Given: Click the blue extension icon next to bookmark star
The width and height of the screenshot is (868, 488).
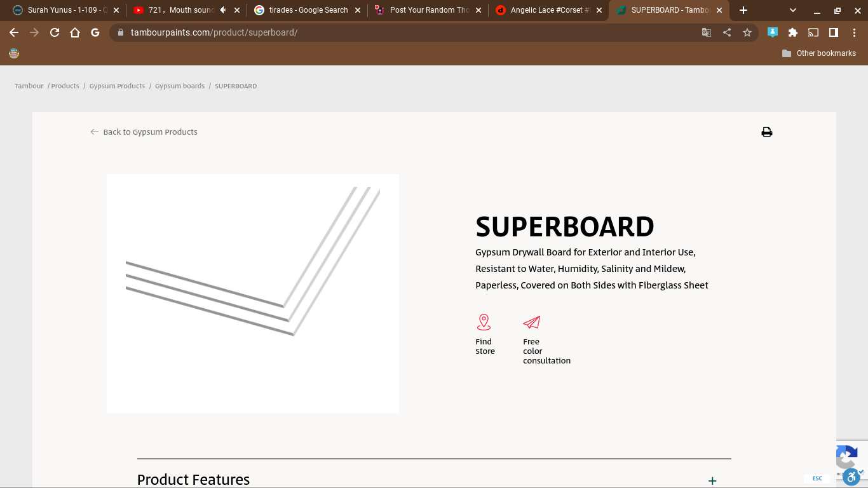Looking at the screenshot, I should [773, 32].
